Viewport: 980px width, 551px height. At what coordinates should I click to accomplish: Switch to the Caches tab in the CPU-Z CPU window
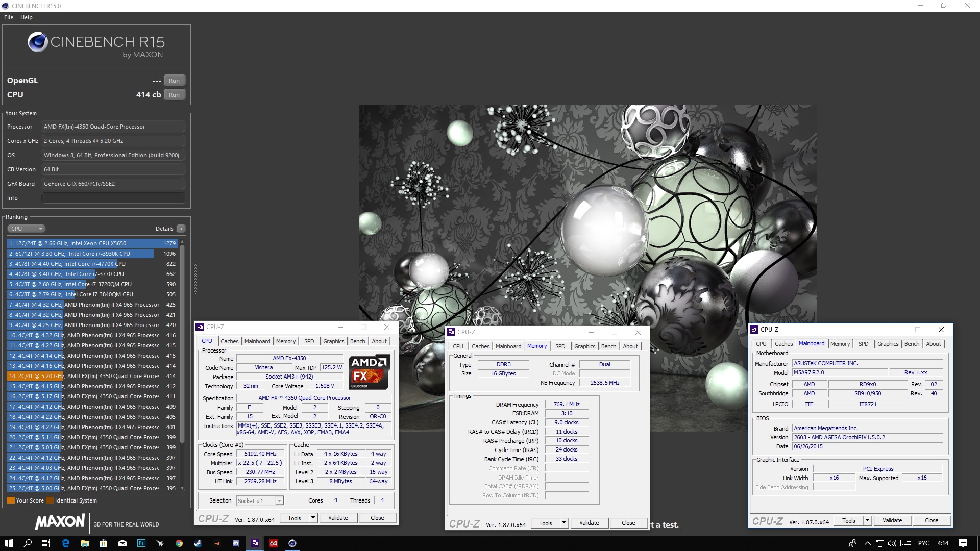click(230, 341)
